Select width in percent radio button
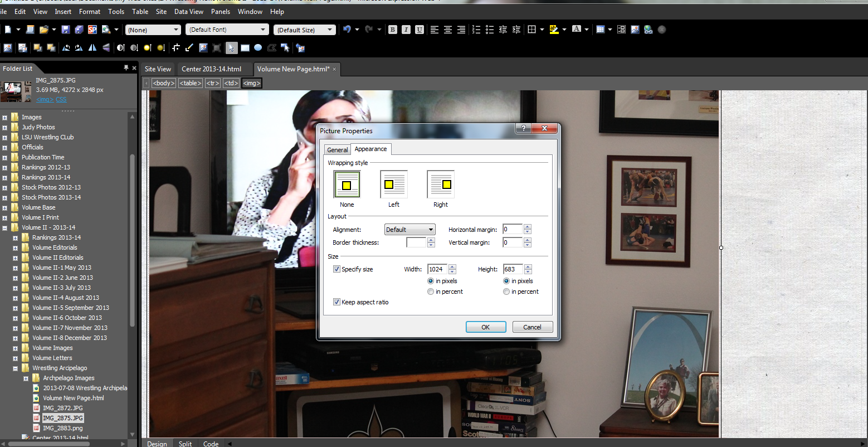Screen dimensions: 868x447 coord(431,291)
